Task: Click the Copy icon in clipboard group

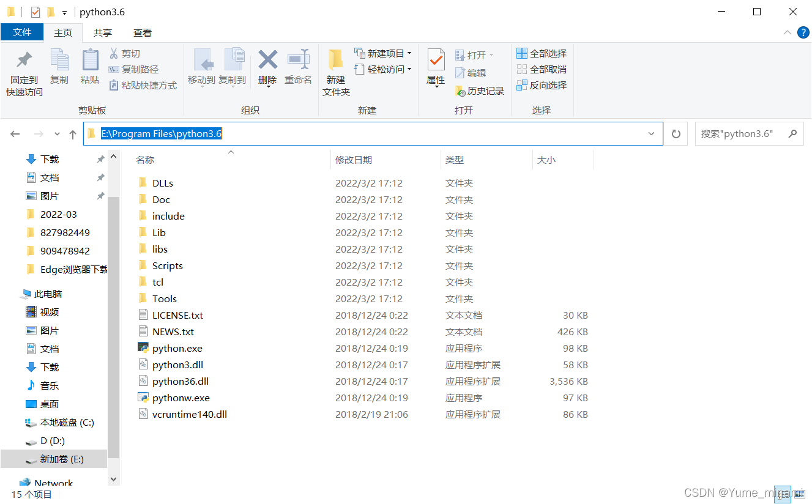Action: tap(59, 60)
